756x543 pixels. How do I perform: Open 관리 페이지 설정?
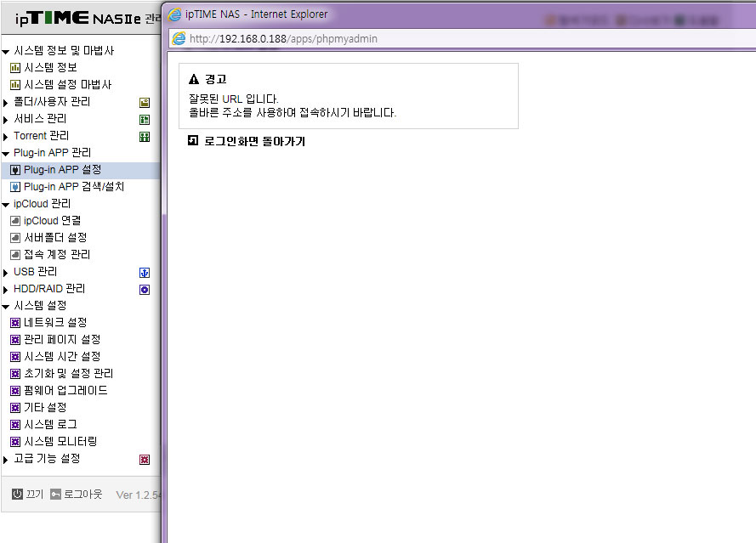[62, 340]
